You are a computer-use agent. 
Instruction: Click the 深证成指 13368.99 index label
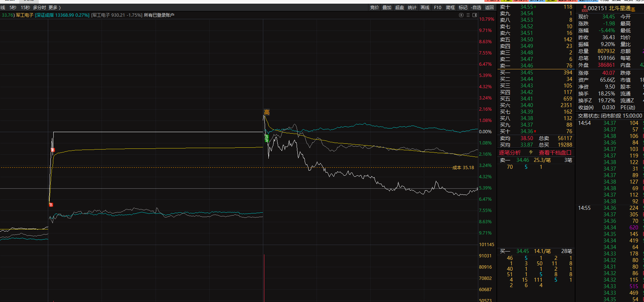[x=62, y=15]
